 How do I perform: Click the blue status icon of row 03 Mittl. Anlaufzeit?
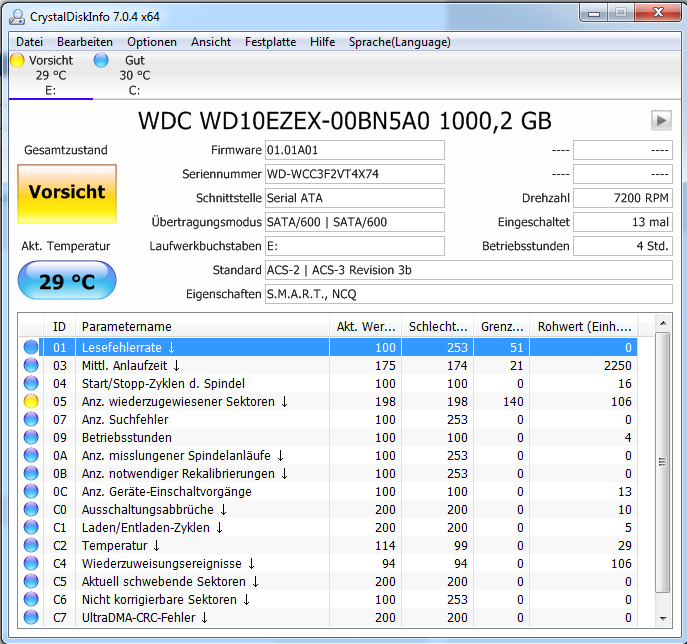(x=31, y=365)
